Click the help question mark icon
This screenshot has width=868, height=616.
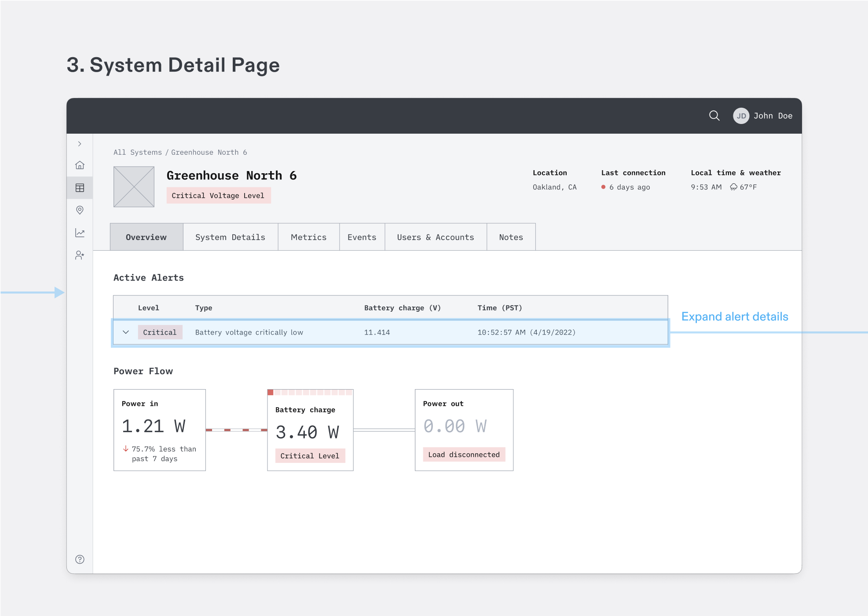[80, 559]
